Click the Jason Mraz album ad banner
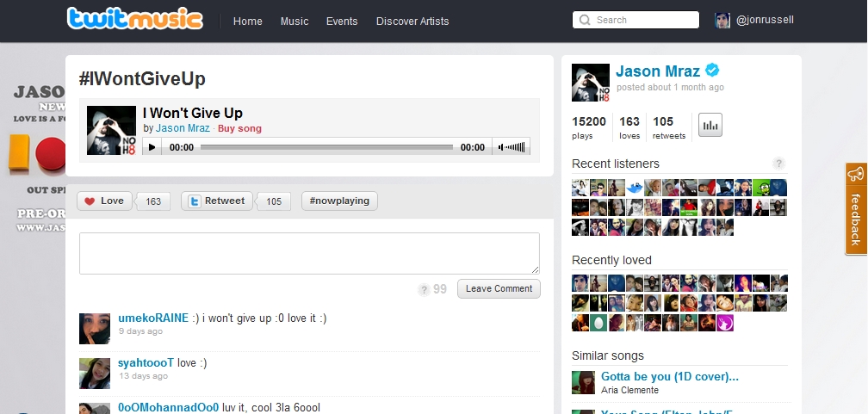The height and width of the screenshot is (414, 868). coord(37,158)
